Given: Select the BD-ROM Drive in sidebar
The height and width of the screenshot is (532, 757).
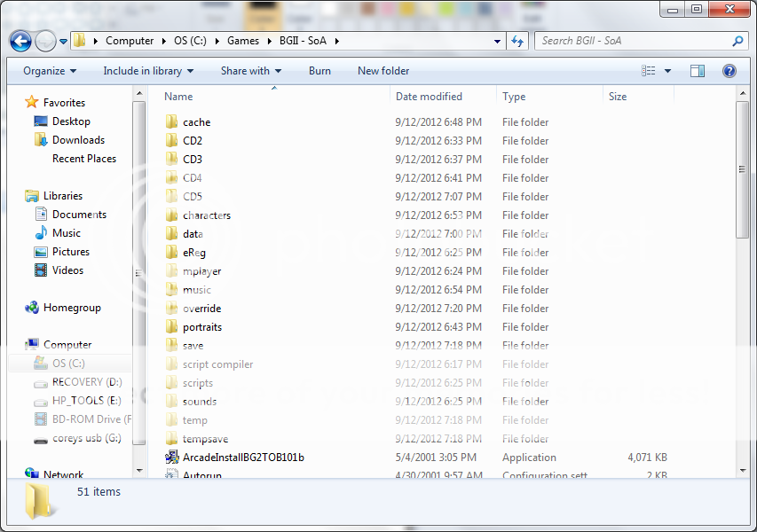Looking at the screenshot, I should coord(40,419).
